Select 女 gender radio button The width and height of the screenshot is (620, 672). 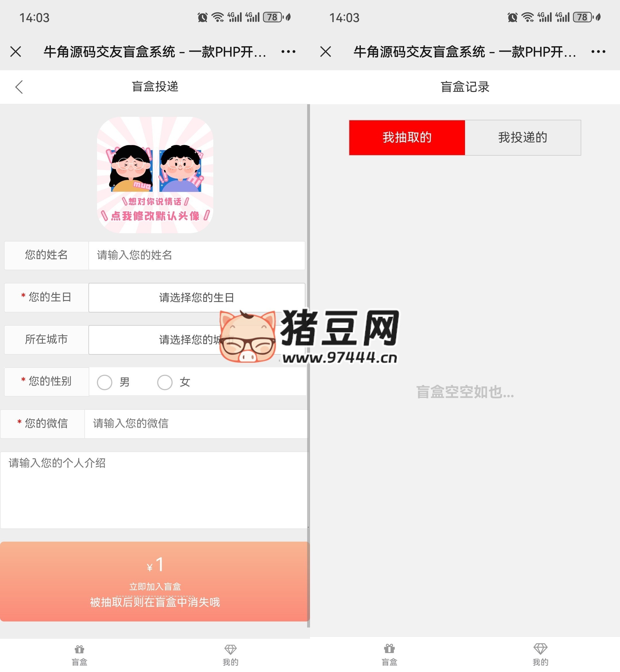[x=165, y=382]
